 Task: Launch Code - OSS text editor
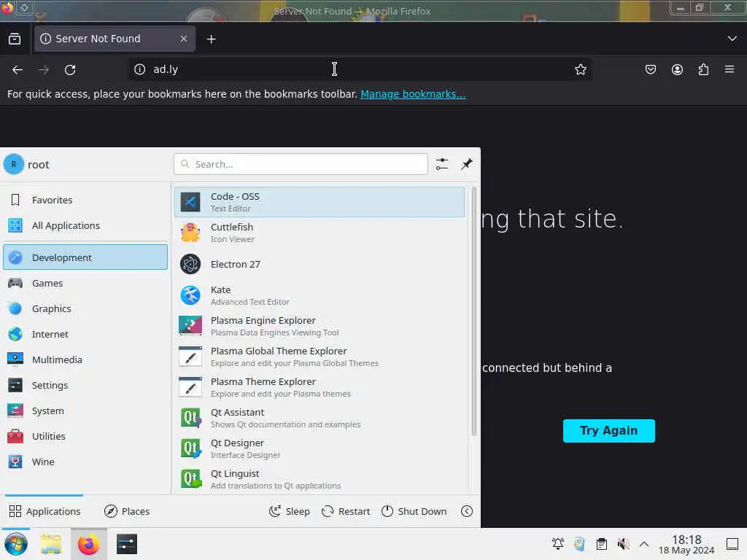coord(320,202)
